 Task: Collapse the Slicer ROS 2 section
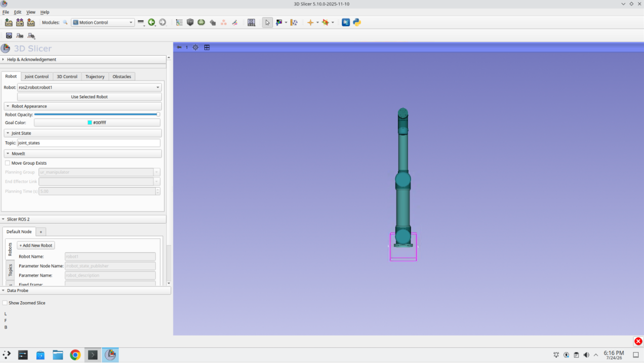tap(84, 219)
